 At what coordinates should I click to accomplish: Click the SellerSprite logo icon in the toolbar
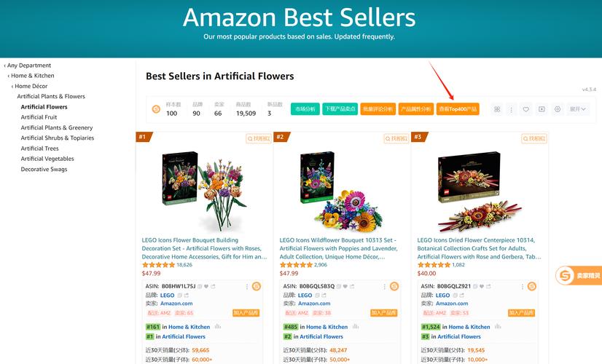tap(156, 109)
